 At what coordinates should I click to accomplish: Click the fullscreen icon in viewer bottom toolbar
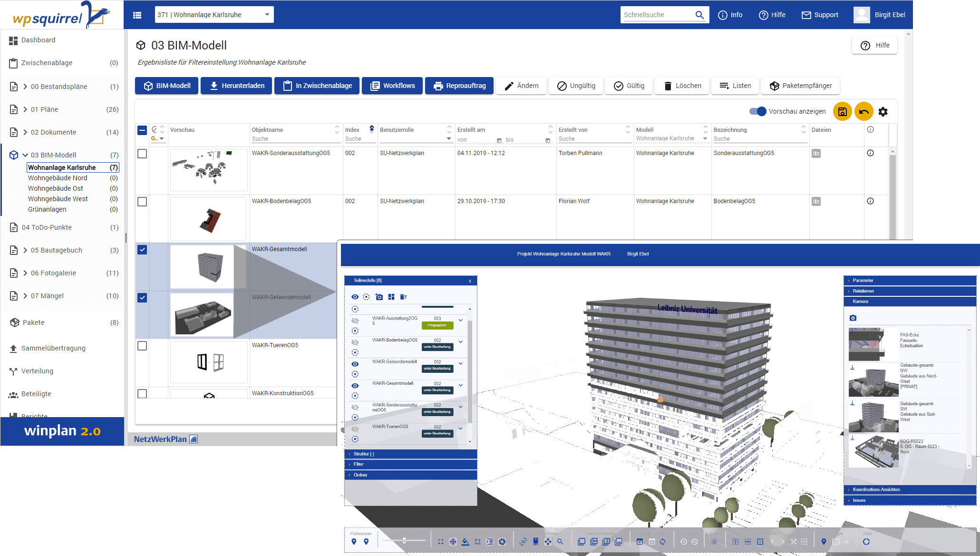pos(441,542)
